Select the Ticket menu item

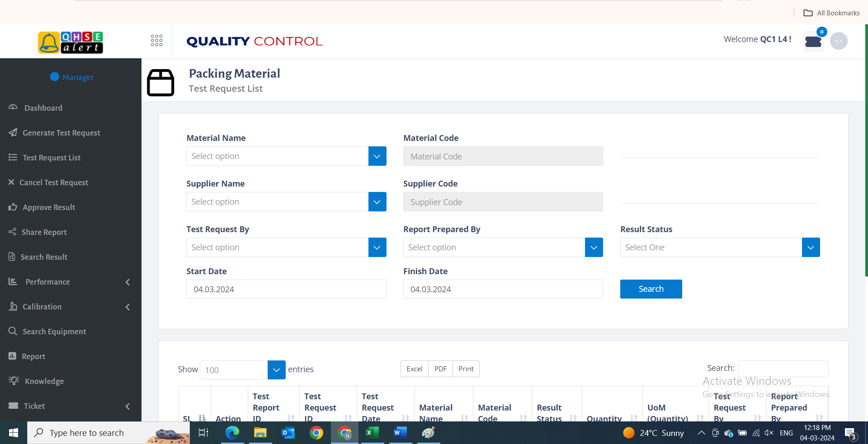pos(35,406)
